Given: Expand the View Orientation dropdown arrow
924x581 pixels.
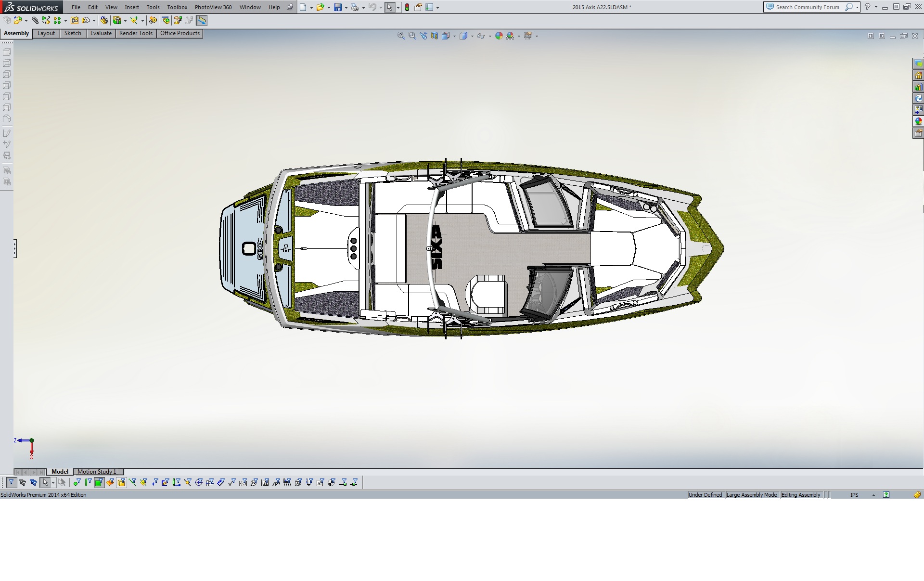Looking at the screenshot, I should (x=454, y=36).
